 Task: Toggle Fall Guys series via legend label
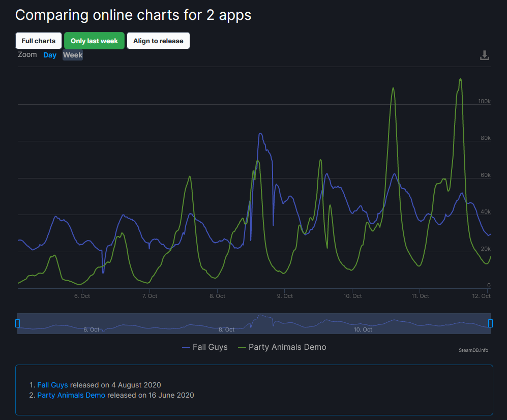[210, 347]
